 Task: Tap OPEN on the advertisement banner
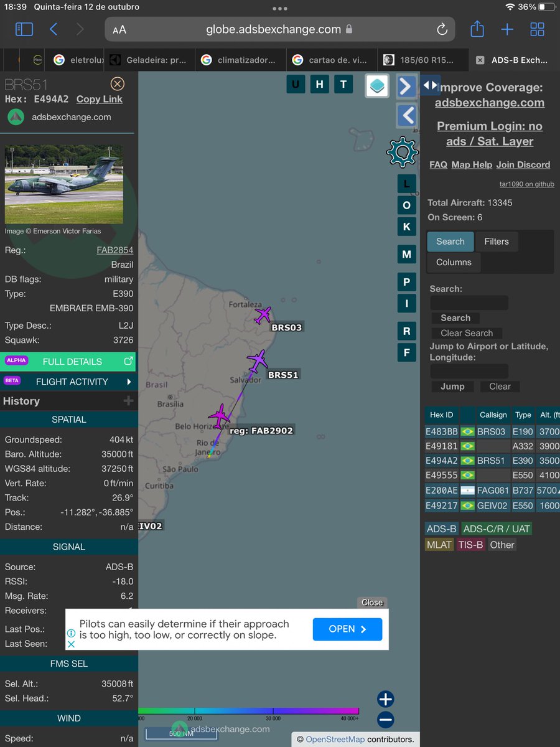point(348,629)
